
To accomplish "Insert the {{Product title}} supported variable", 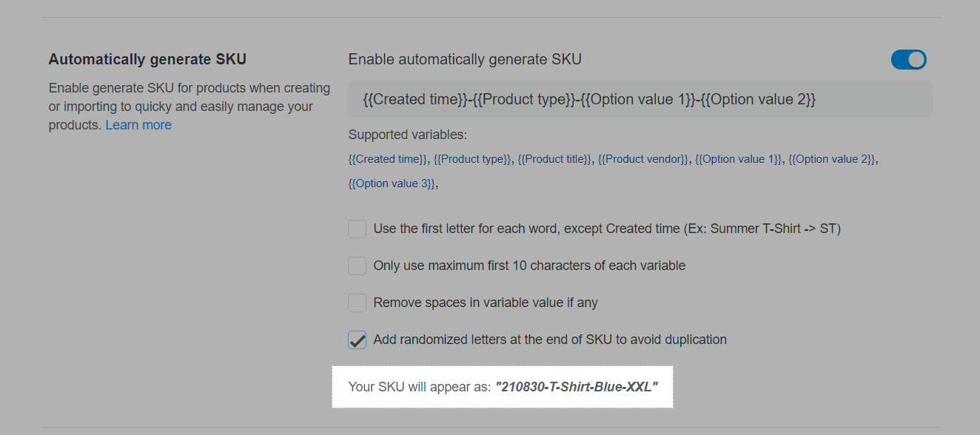I will point(554,159).
